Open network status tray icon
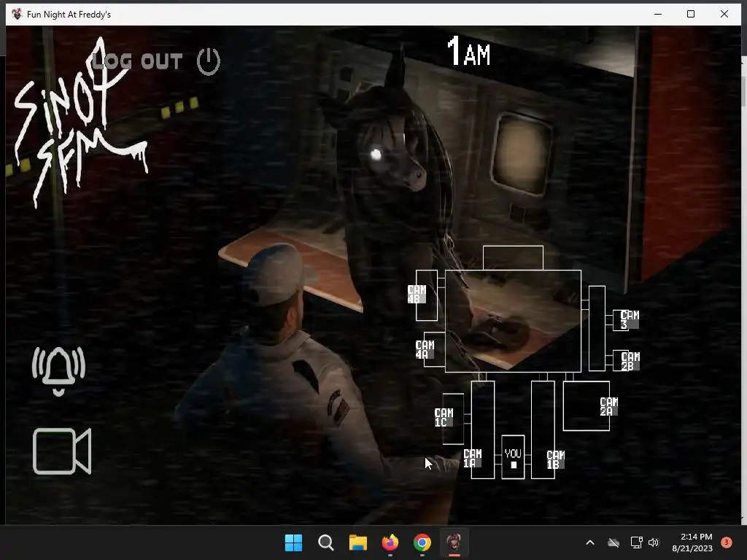This screenshot has height=560, width=747. [x=636, y=542]
